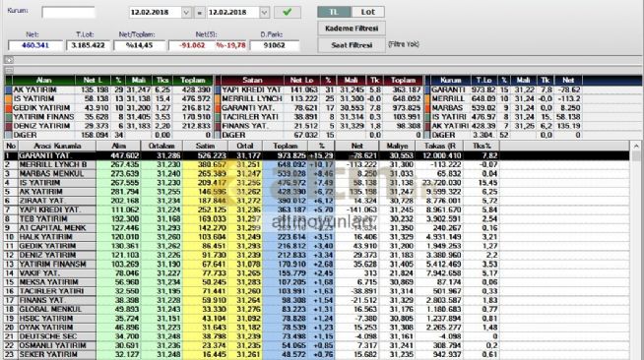
Task: Click Net(5) value -91.062
Action: click(x=192, y=45)
